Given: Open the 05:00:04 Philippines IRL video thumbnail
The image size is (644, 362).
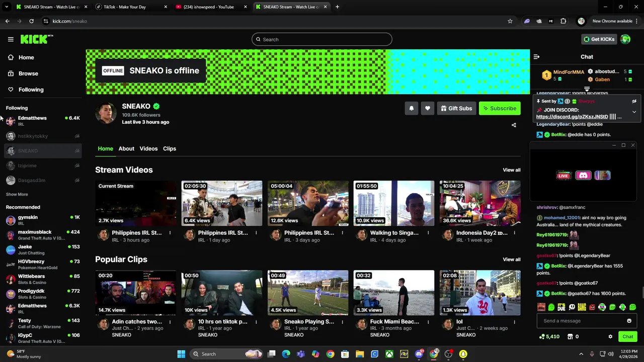Looking at the screenshot, I should [308, 204].
